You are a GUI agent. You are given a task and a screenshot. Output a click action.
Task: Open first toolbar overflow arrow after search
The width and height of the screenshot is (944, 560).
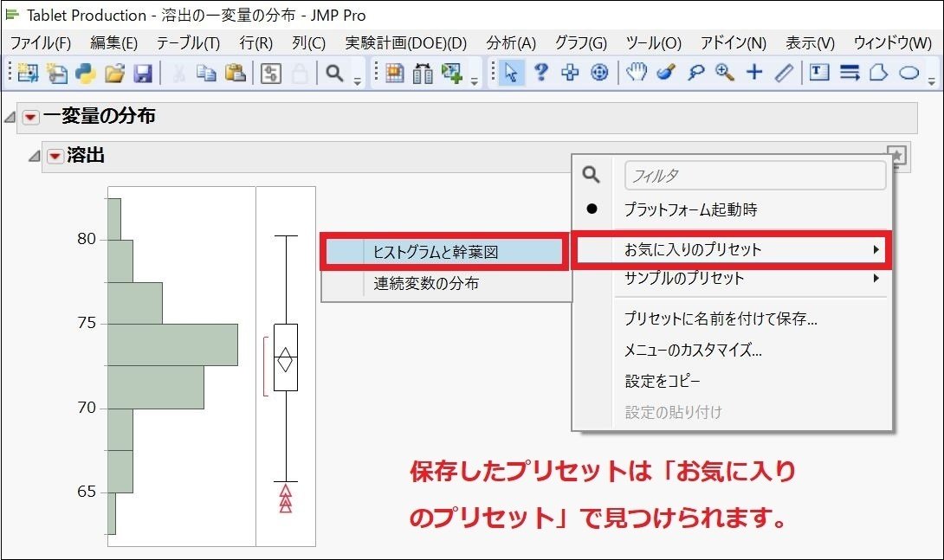click(358, 81)
